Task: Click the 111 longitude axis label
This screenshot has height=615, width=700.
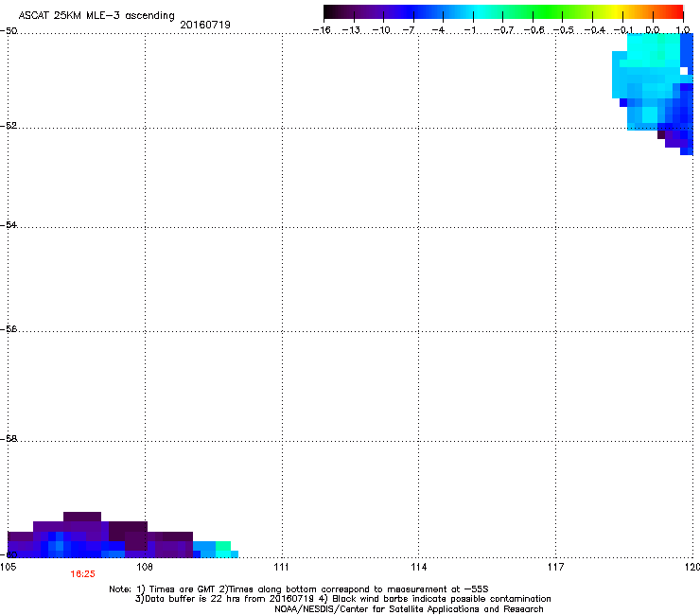Action: click(281, 567)
